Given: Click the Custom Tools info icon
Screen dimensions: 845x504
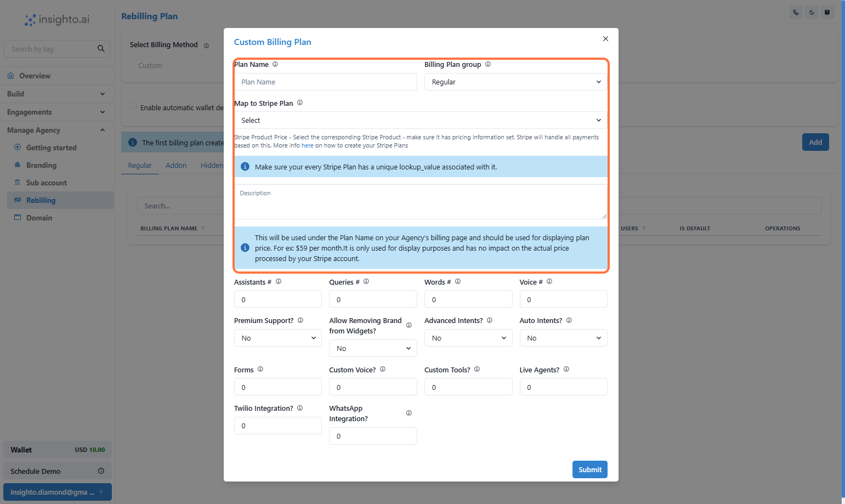Looking at the screenshot, I should pos(477,369).
